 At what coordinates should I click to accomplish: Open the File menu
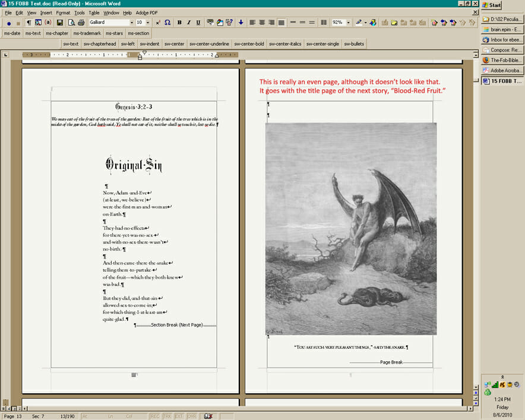tap(8, 12)
